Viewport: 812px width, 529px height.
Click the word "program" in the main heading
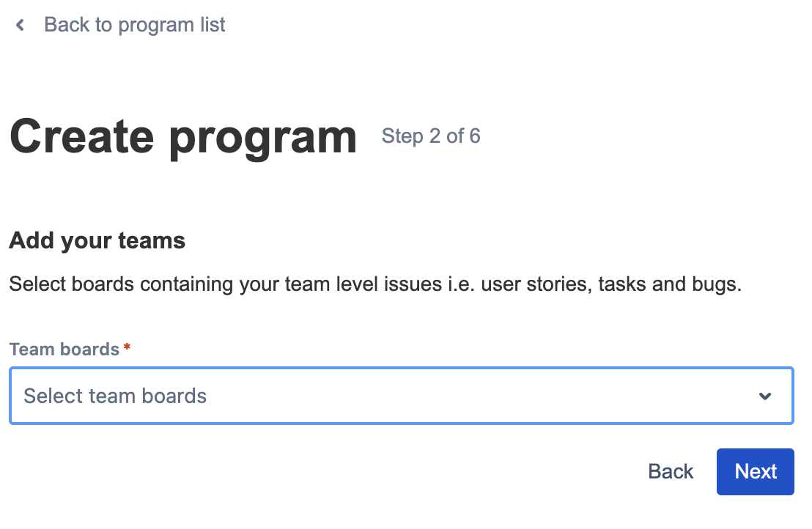pos(262,139)
